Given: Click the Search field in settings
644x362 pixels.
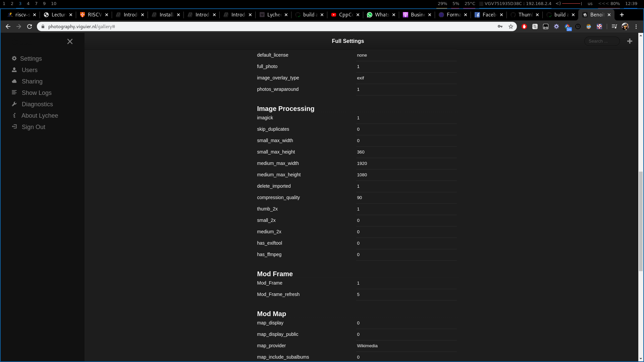Looking at the screenshot, I should click(602, 41).
